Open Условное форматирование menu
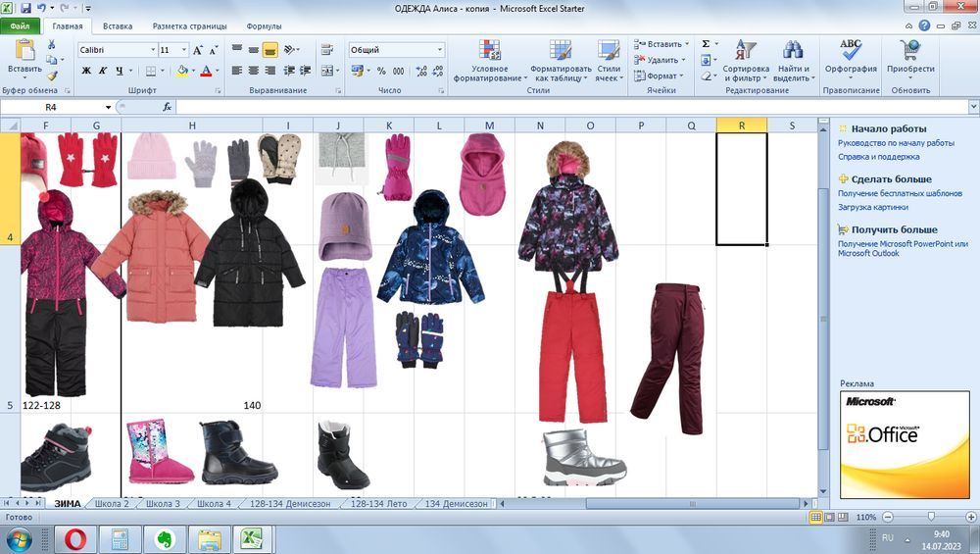This screenshot has width=980, height=554. [489, 61]
